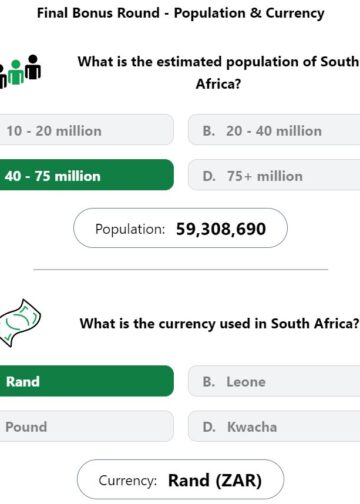Click the banknote currency icon

(20, 323)
